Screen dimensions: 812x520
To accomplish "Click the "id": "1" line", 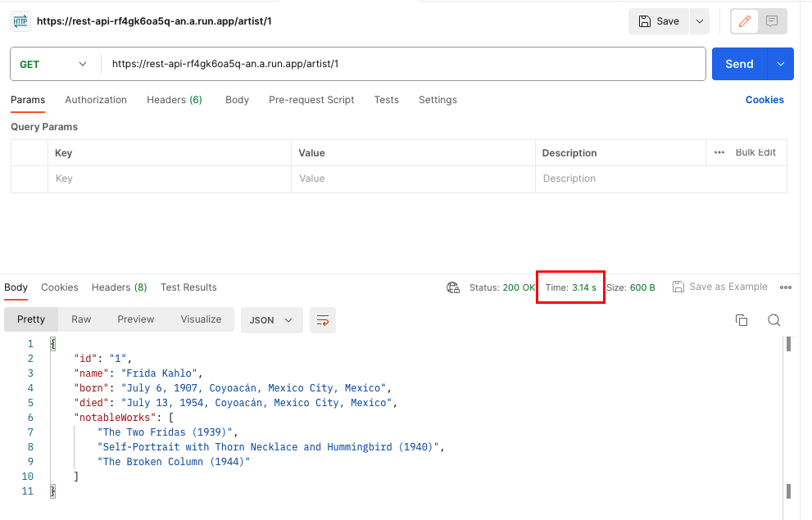I will [x=103, y=359].
